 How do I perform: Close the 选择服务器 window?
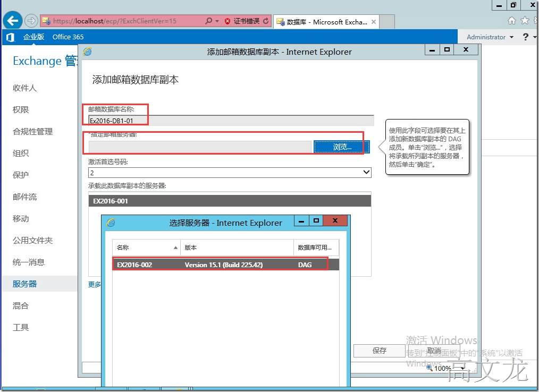pyautogui.click(x=335, y=220)
